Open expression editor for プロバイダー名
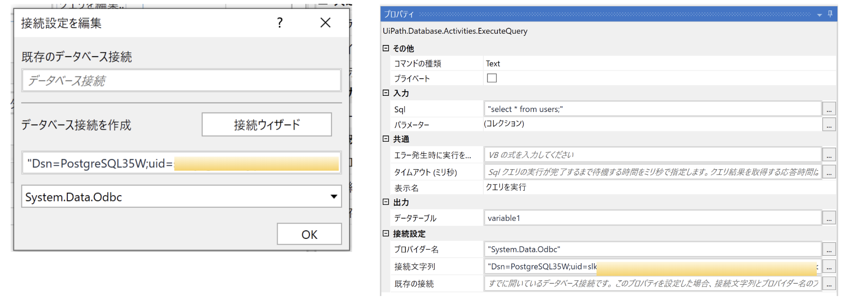The height and width of the screenshot is (305, 868). pyautogui.click(x=829, y=249)
